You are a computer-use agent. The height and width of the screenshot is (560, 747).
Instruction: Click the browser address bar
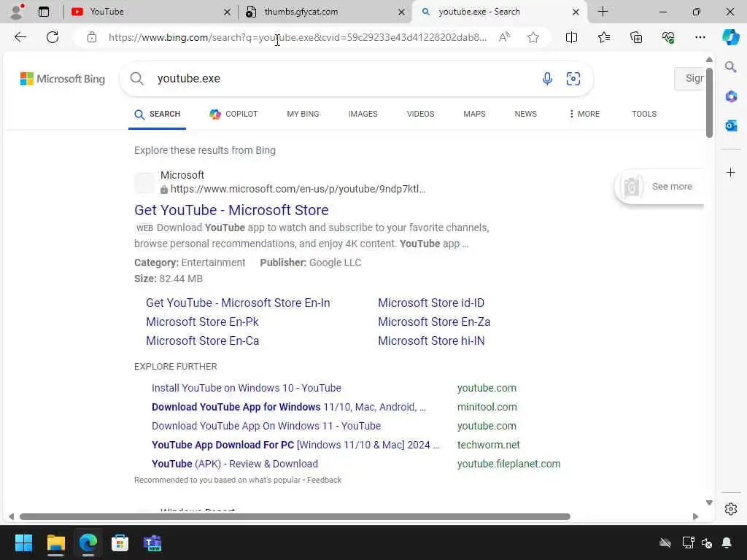[x=298, y=37]
